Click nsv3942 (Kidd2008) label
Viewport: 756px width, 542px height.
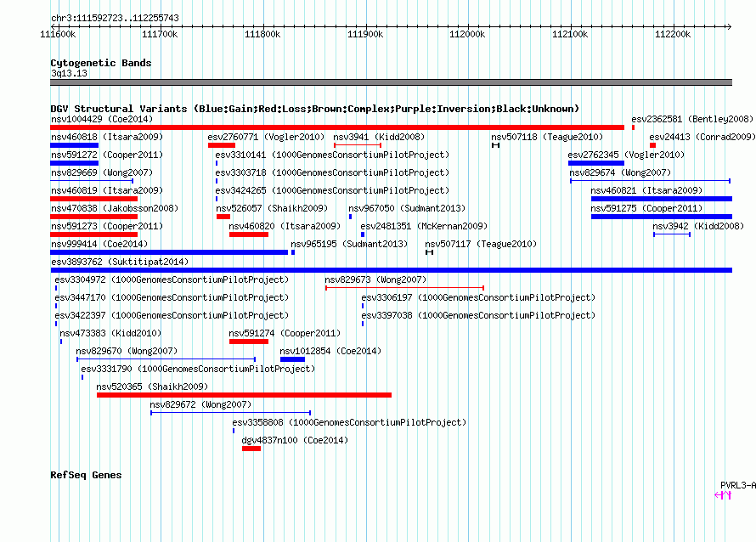coord(698,226)
